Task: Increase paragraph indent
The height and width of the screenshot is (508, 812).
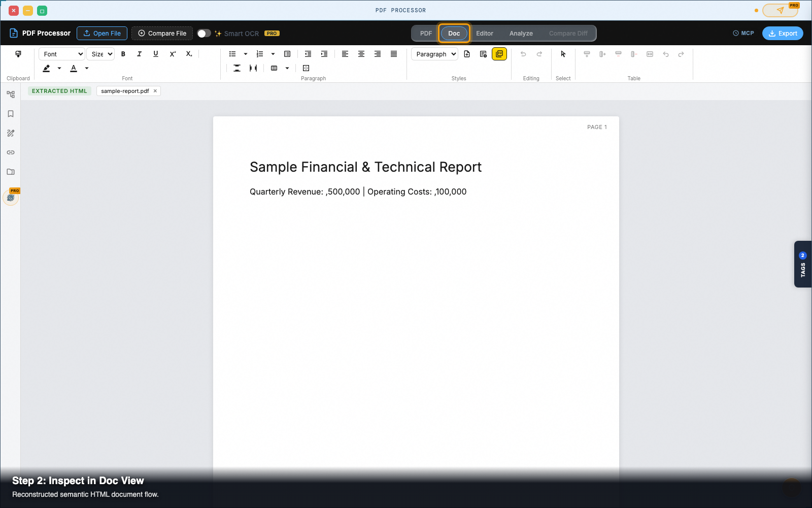Action: [324, 54]
